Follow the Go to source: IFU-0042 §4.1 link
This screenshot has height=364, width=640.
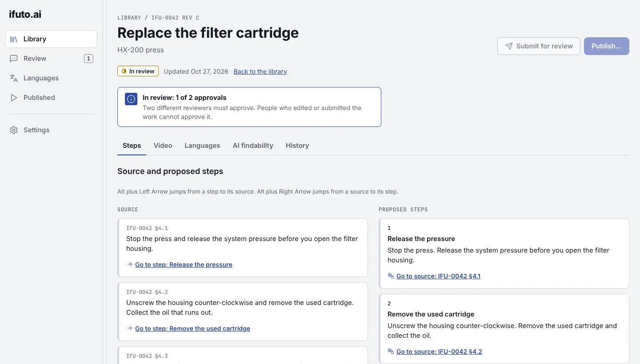(438, 276)
